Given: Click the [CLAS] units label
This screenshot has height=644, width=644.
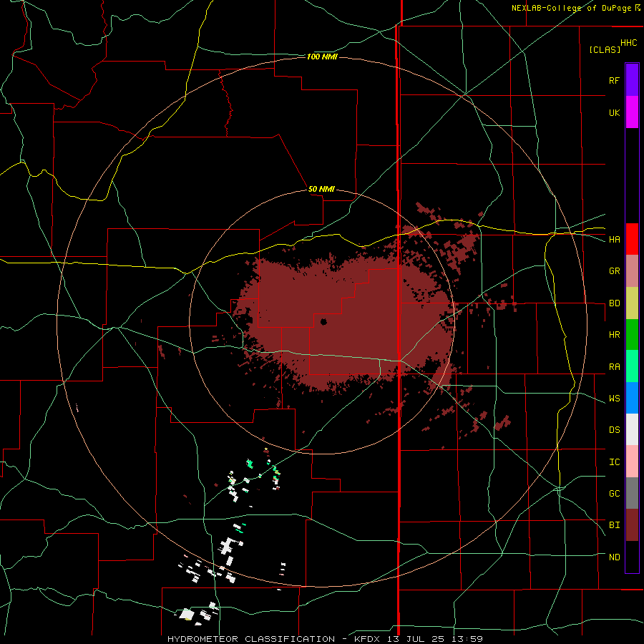Looking at the screenshot, I should (605, 50).
